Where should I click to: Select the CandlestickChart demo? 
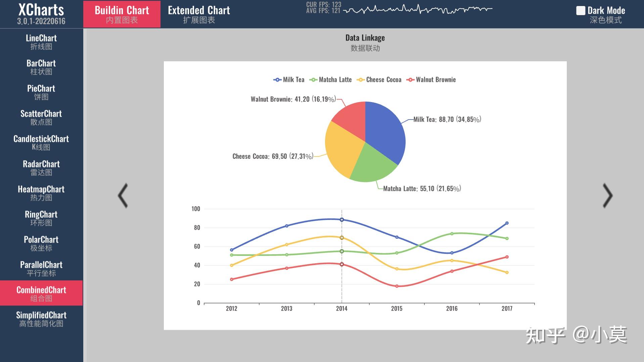tap(41, 142)
